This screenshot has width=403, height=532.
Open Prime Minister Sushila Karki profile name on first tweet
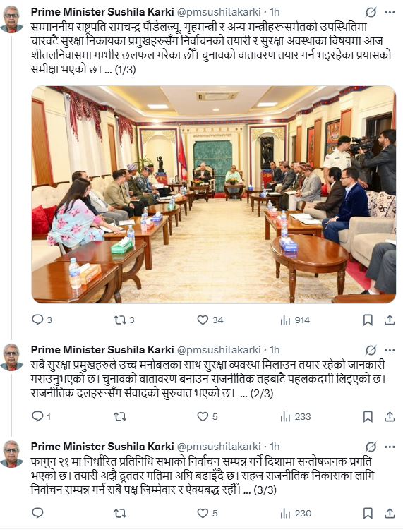click(102, 12)
